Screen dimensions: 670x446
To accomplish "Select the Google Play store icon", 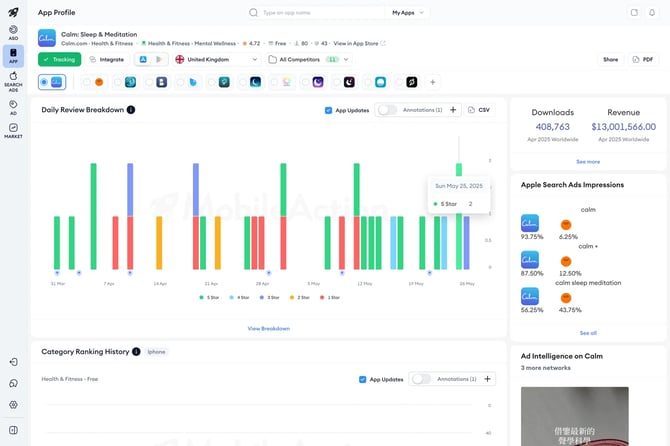I will tap(159, 59).
